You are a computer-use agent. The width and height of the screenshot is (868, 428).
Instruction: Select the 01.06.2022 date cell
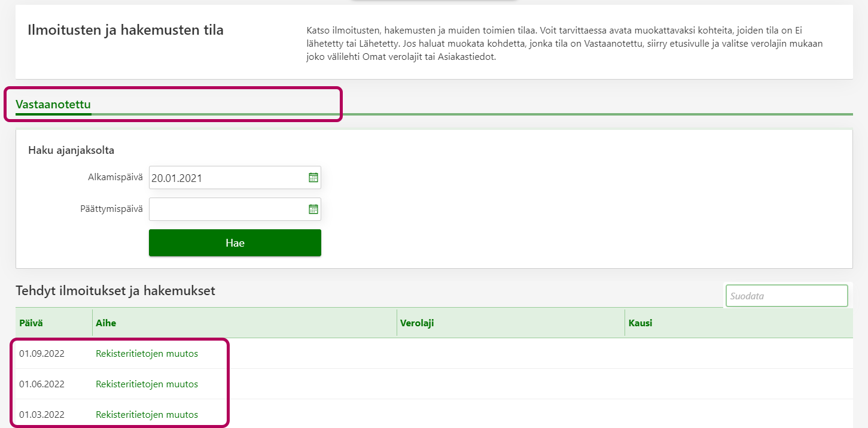pos(42,384)
